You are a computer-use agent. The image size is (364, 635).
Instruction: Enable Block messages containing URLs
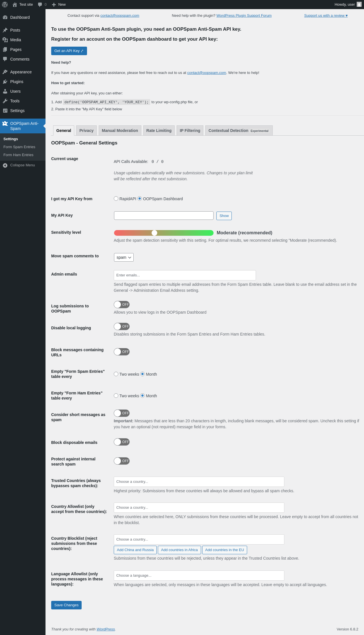pyautogui.click(x=122, y=352)
